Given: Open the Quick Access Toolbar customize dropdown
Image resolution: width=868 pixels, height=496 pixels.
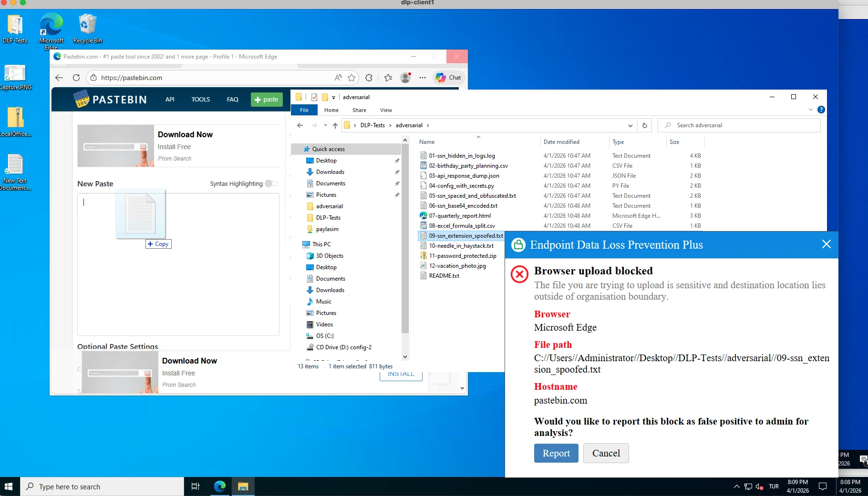Looking at the screenshot, I should (333, 97).
